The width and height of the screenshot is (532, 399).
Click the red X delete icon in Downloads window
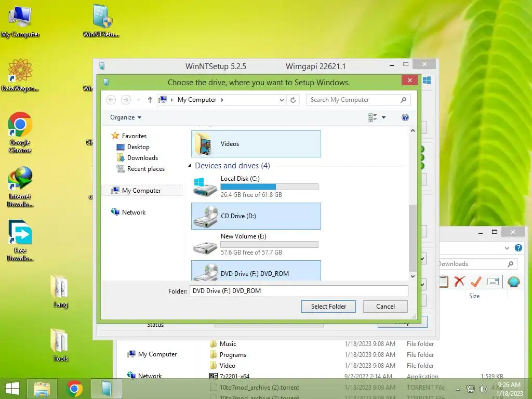click(x=459, y=281)
